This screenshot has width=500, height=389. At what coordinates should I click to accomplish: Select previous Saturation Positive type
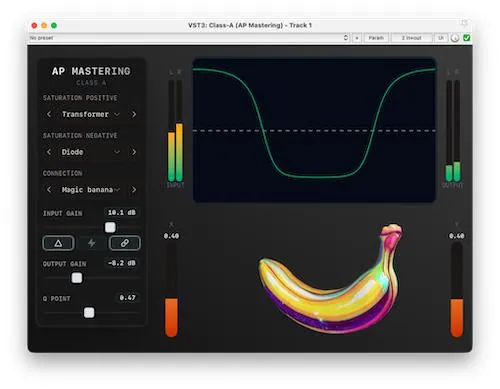pos(49,114)
